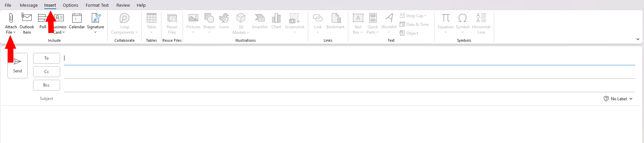Open the To address book button
This screenshot has width=644, height=143.
(47, 58)
